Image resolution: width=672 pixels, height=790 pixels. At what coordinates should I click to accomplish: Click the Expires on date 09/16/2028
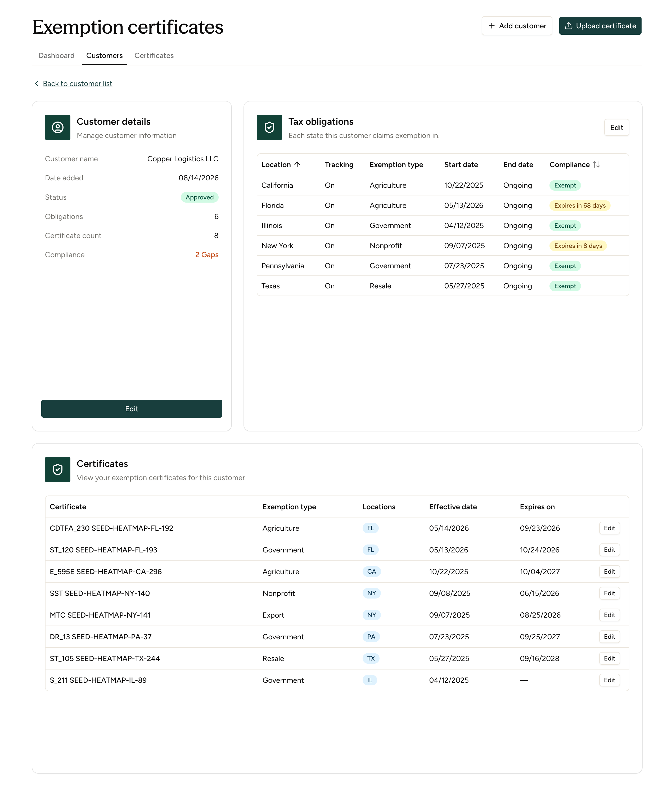coord(539,659)
